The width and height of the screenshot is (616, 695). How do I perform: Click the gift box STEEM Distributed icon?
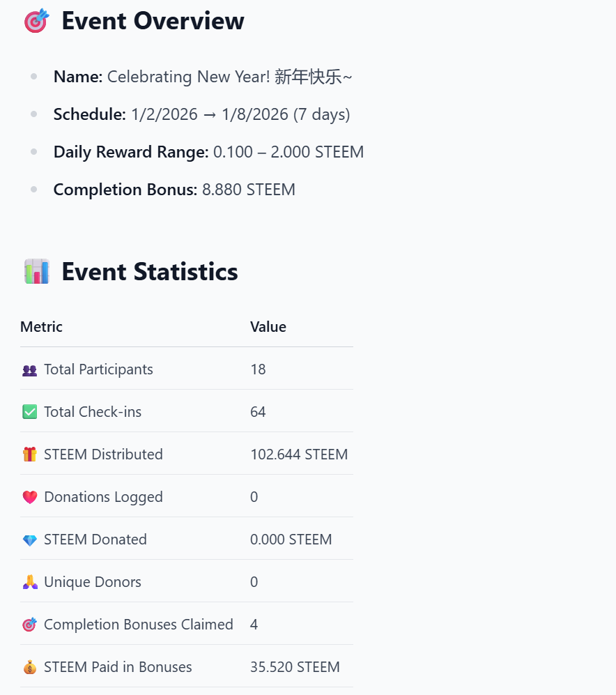[30, 455]
